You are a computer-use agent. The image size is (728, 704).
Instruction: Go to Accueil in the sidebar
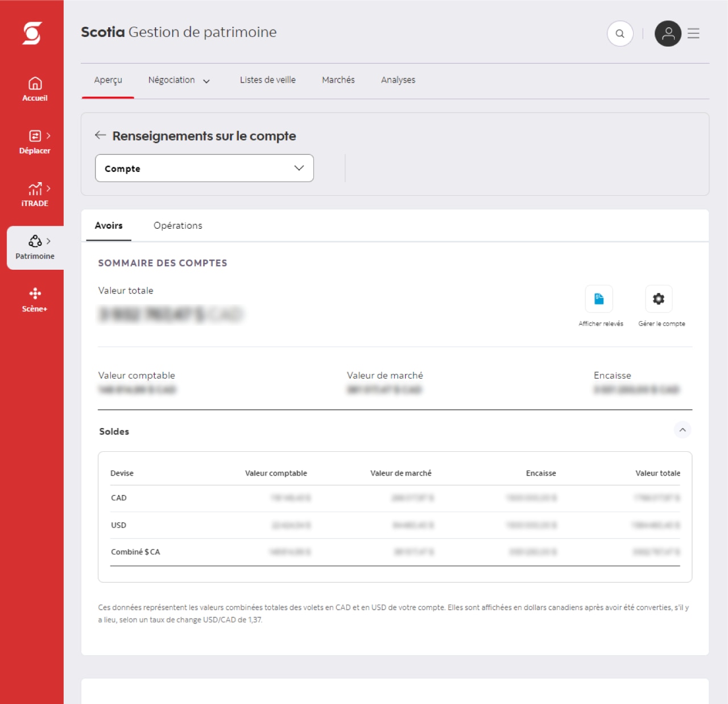(x=35, y=89)
